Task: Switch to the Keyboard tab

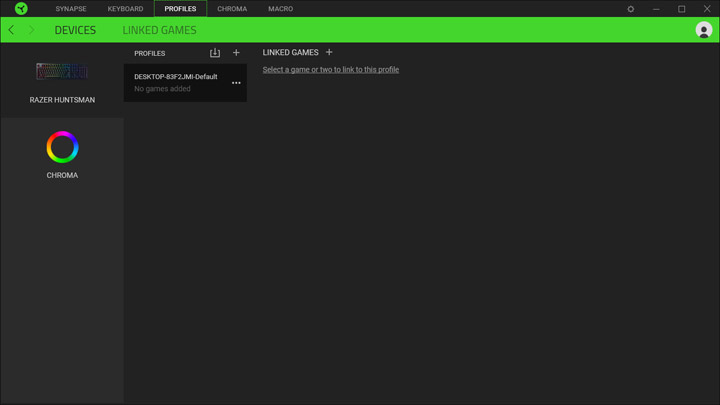Action: pyautogui.click(x=125, y=9)
